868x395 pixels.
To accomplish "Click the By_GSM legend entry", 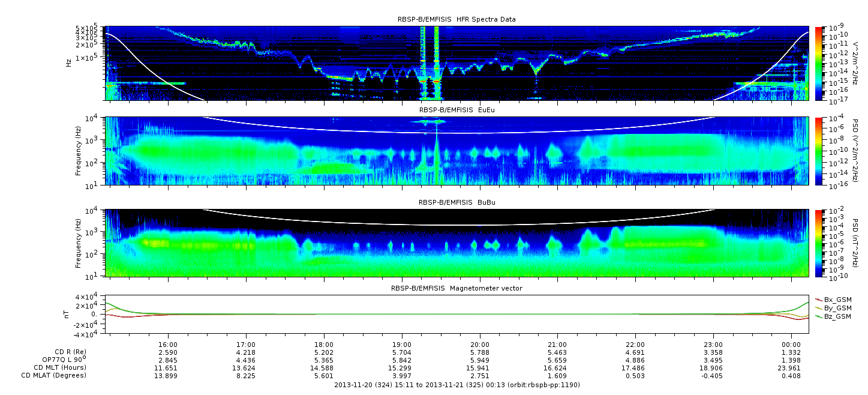I will [837, 307].
